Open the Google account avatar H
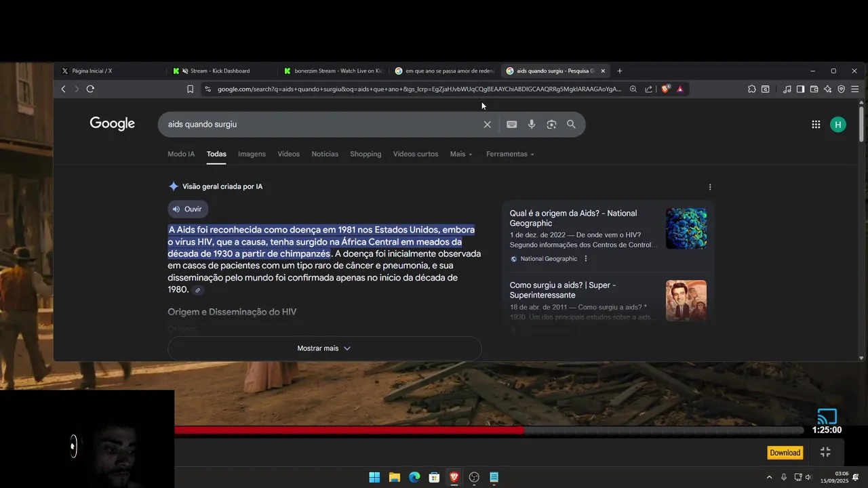The width and height of the screenshot is (868, 488). point(838,124)
